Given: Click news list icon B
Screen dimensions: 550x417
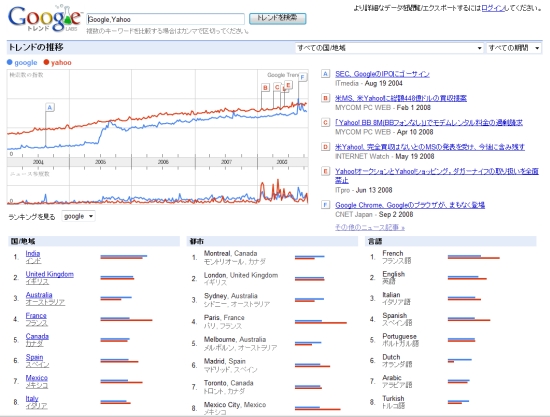Looking at the screenshot, I should click(325, 98).
